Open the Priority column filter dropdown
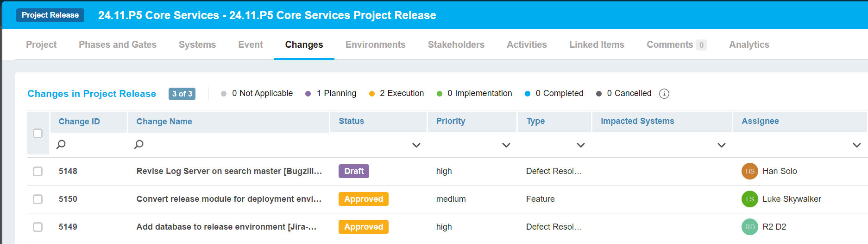The image size is (868, 244). [506, 145]
